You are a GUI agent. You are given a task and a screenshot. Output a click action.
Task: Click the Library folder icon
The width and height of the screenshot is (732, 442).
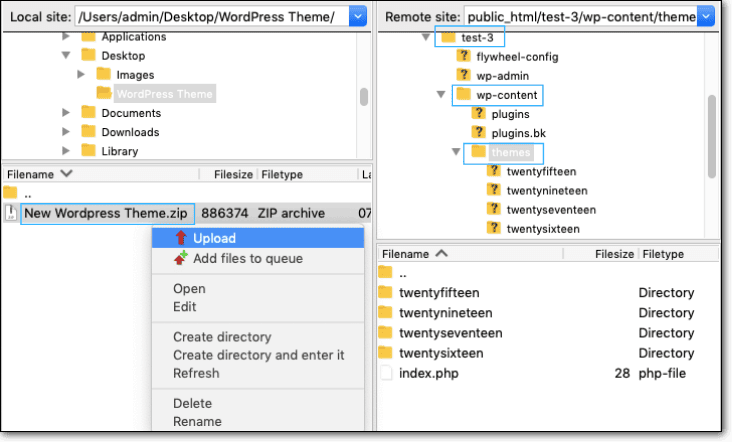[88, 151]
